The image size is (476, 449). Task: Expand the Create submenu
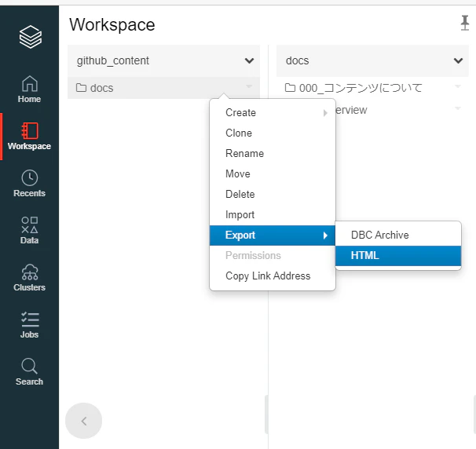tap(273, 112)
